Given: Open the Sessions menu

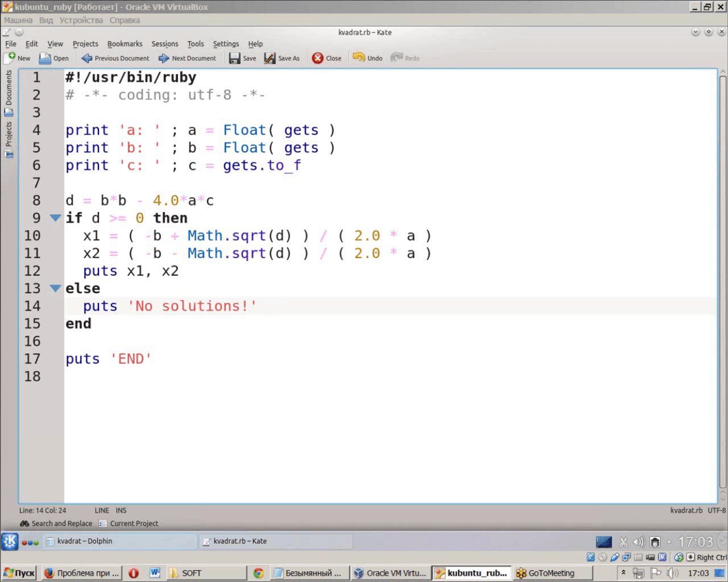Looking at the screenshot, I should [x=165, y=44].
